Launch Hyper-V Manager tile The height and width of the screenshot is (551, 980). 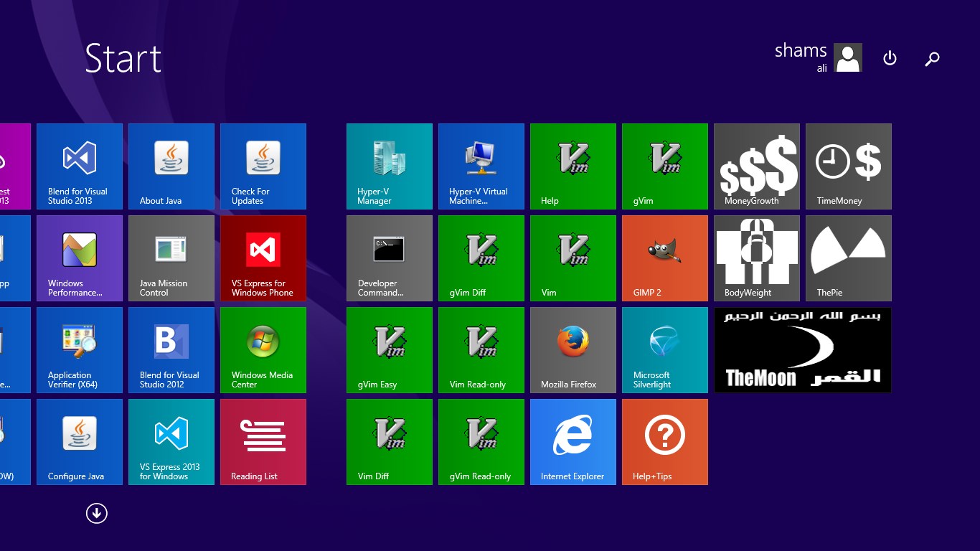(390, 166)
